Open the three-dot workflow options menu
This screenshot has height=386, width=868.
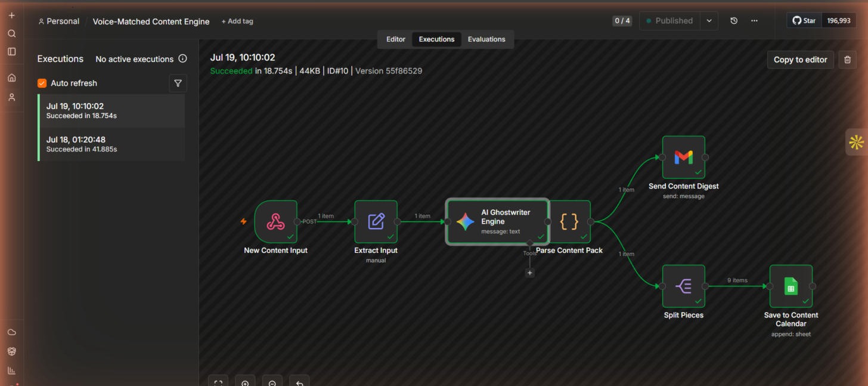point(754,20)
